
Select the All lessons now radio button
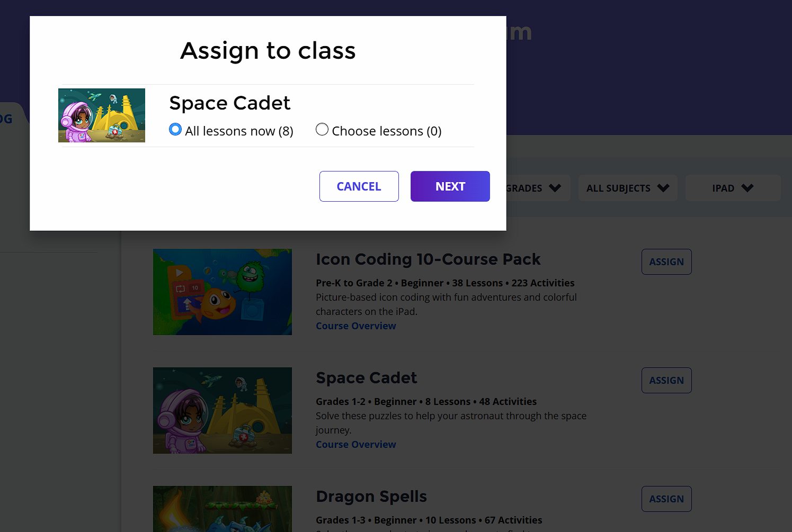point(175,130)
